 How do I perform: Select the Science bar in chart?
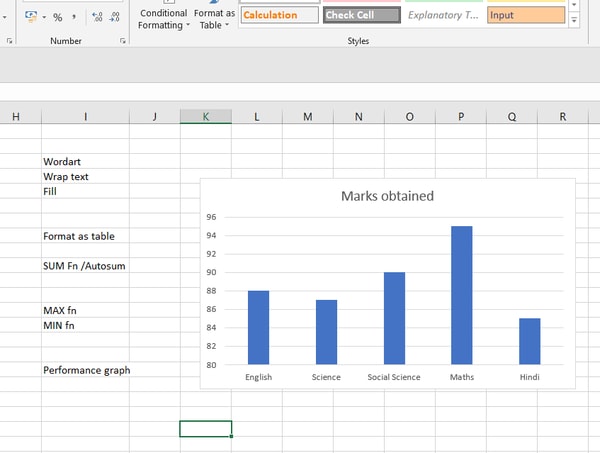326,332
